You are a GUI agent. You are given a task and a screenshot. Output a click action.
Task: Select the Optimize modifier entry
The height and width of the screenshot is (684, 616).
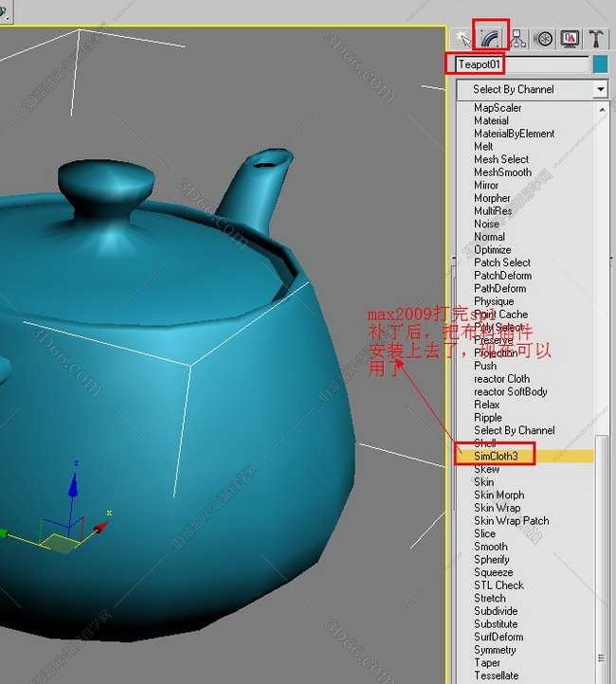point(492,250)
